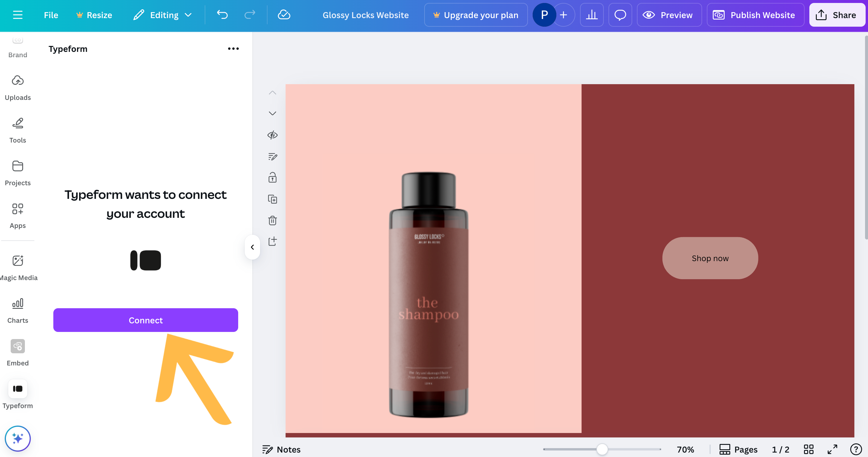Duplicate the page icon

point(272,199)
